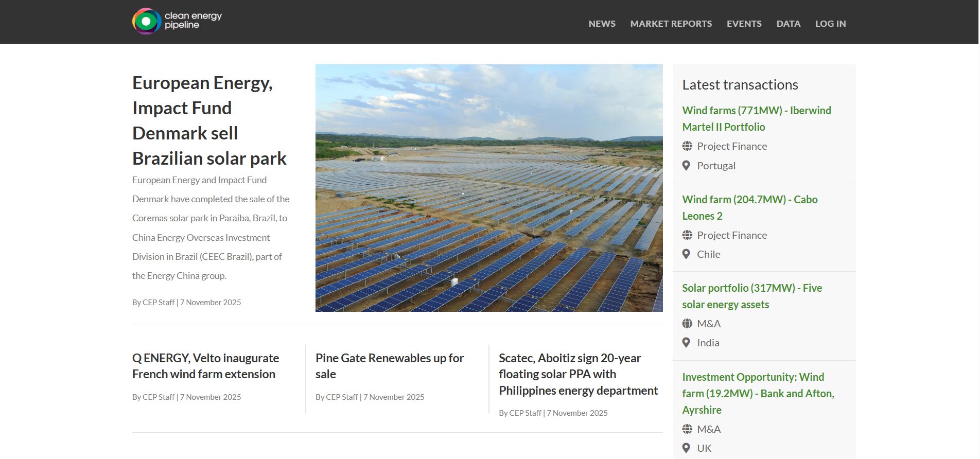Open Pine Gate Renewables up for sale article
Viewport: 980px width, 459px height.
point(390,366)
